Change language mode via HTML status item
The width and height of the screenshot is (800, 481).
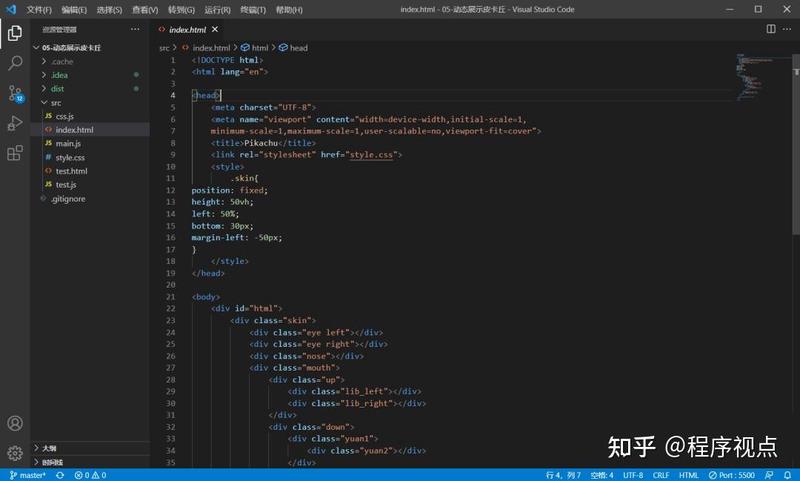[x=688, y=475]
